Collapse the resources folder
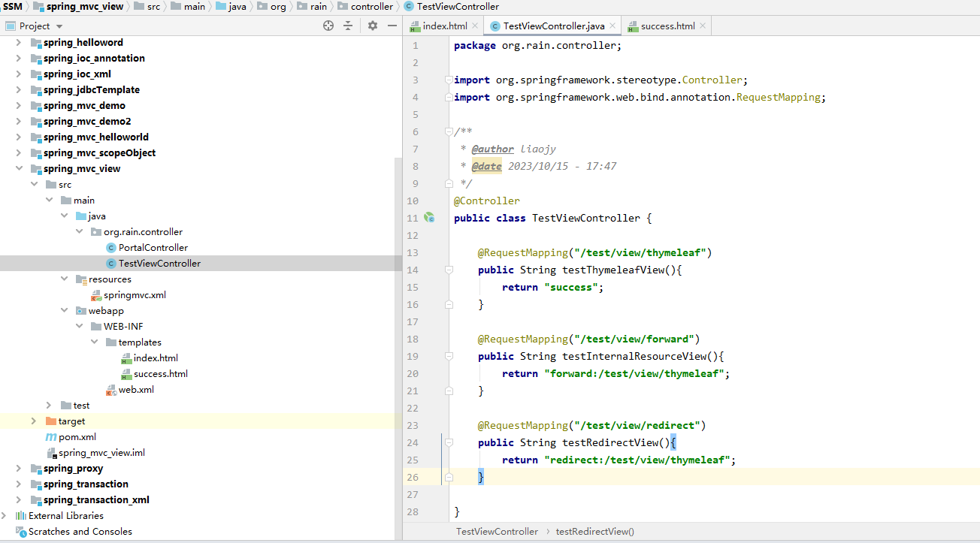Viewport: 980px width, 543px height. pos(64,279)
